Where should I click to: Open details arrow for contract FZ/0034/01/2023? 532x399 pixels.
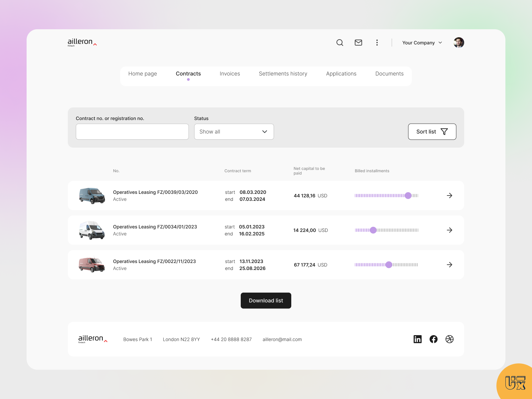[450, 230]
